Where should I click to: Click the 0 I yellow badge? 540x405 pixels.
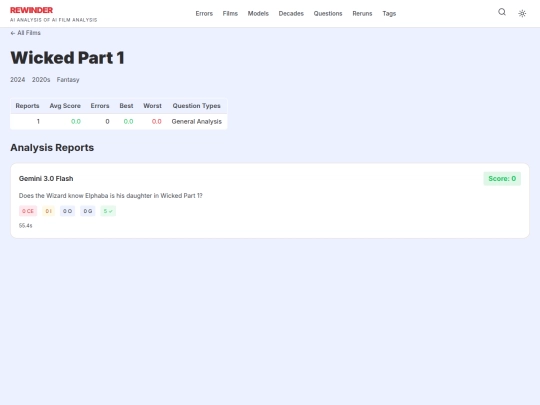[x=49, y=211]
